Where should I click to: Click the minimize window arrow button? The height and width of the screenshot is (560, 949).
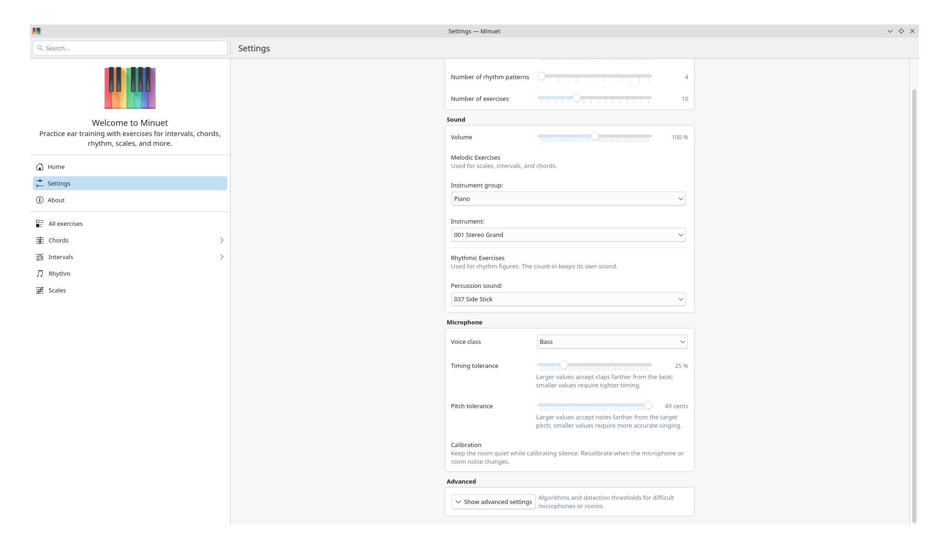point(890,31)
